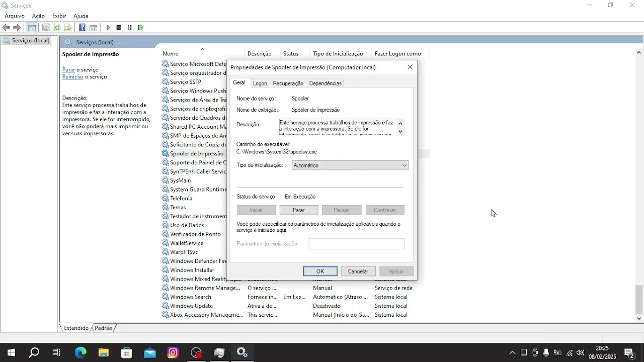The width and height of the screenshot is (644, 362).
Task: Open the notification center icon
Action: tap(629, 353)
